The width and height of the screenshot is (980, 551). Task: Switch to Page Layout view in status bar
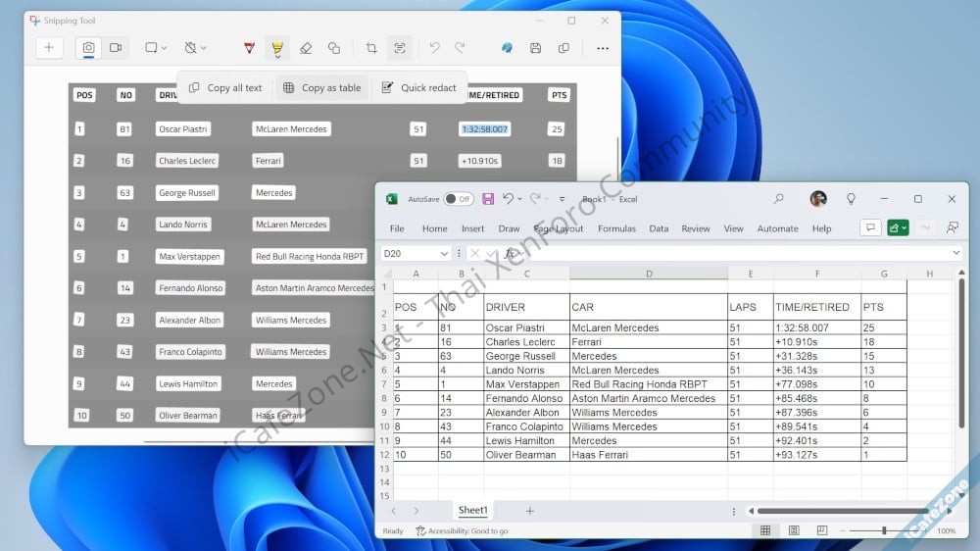click(793, 530)
